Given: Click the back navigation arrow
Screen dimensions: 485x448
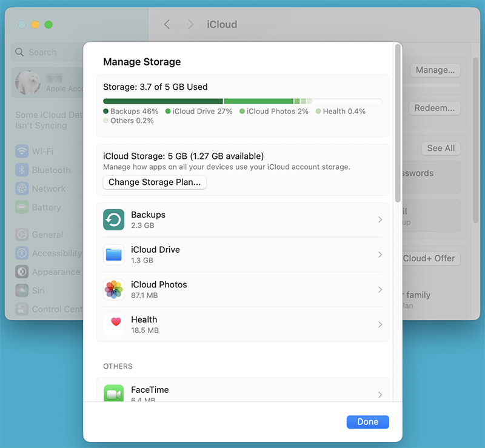Looking at the screenshot, I should tap(167, 24).
